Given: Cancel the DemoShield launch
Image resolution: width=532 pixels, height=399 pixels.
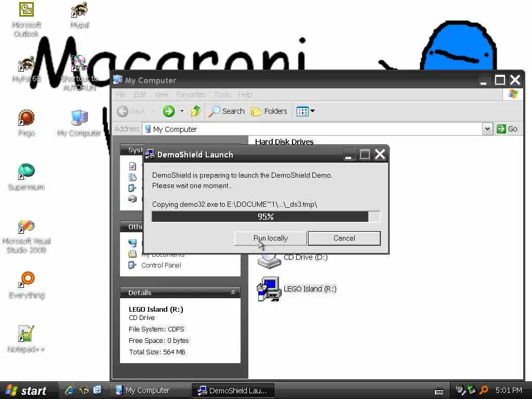Looking at the screenshot, I should pos(344,238).
